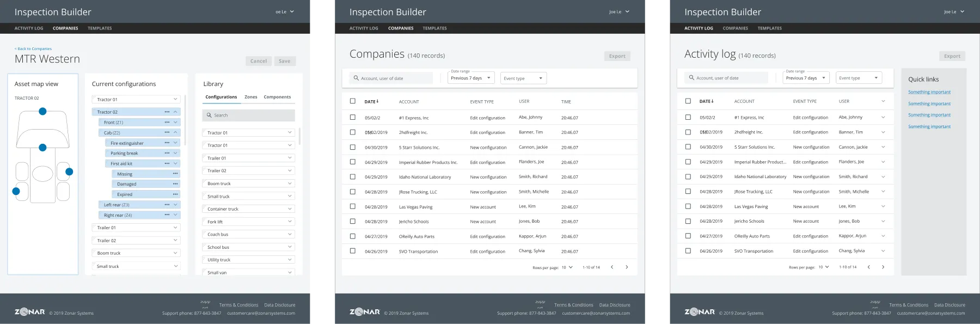Screen dimensions: 980x324
Task: Toggle the select-all checkbox in Activity log header
Action: click(x=688, y=101)
